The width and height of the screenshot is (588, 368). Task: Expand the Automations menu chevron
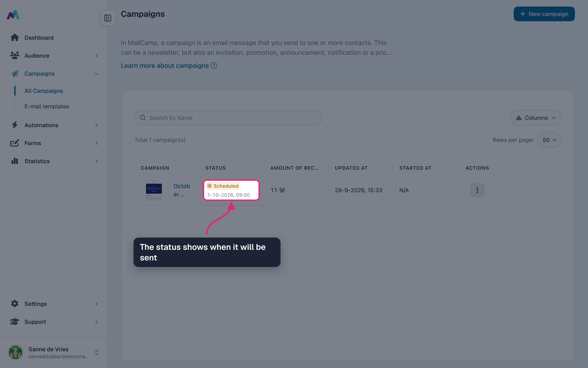[96, 125]
